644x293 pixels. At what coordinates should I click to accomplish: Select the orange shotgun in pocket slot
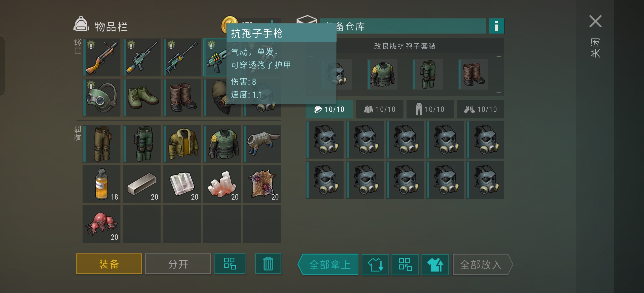102,57
